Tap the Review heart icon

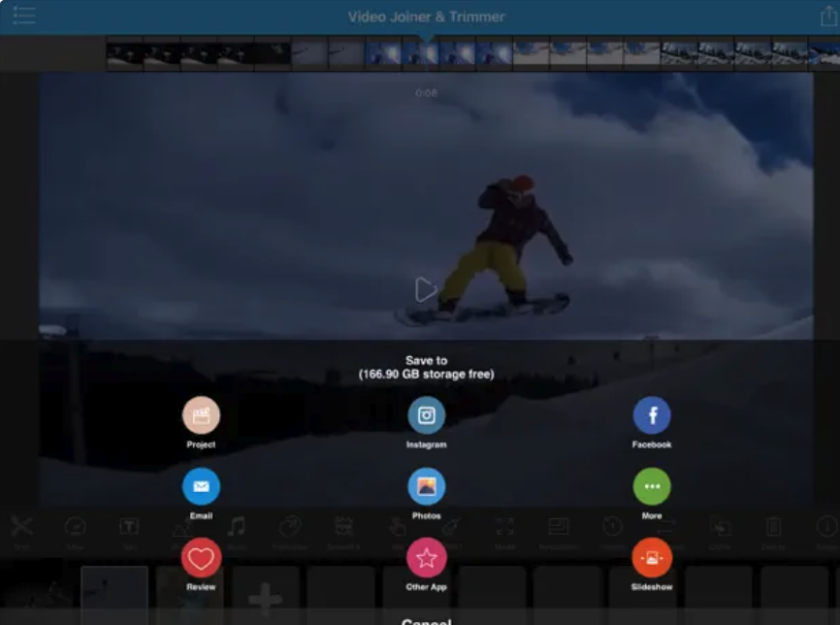pyautogui.click(x=201, y=558)
